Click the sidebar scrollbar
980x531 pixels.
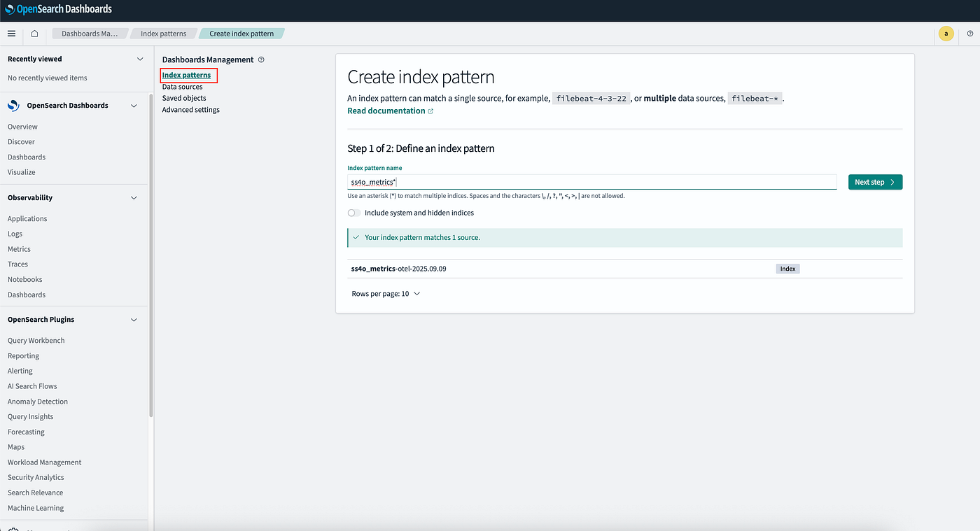pos(150,255)
